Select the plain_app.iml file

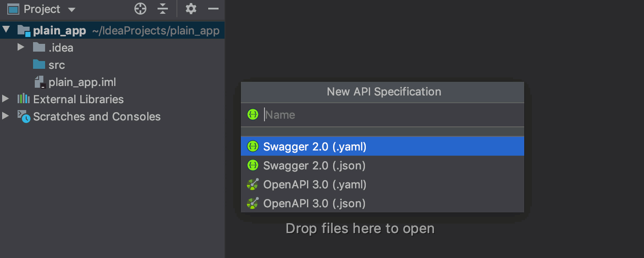coord(82,82)
